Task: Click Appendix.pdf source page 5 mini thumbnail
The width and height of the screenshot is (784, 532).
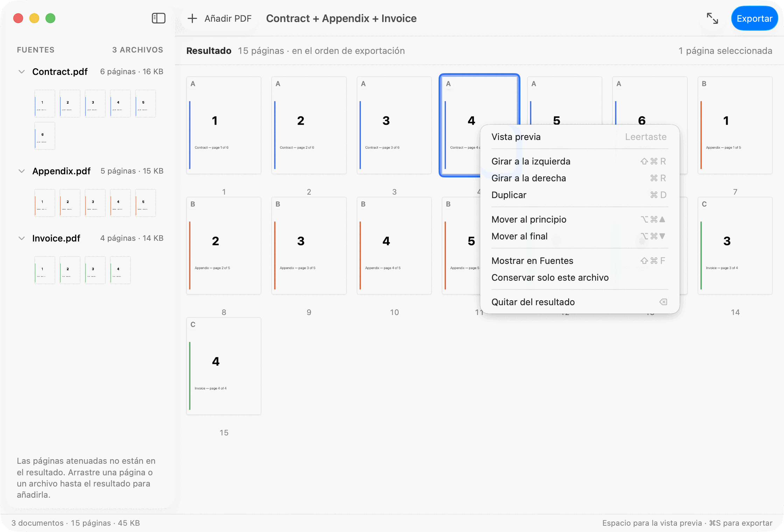Action: (146, 203)
